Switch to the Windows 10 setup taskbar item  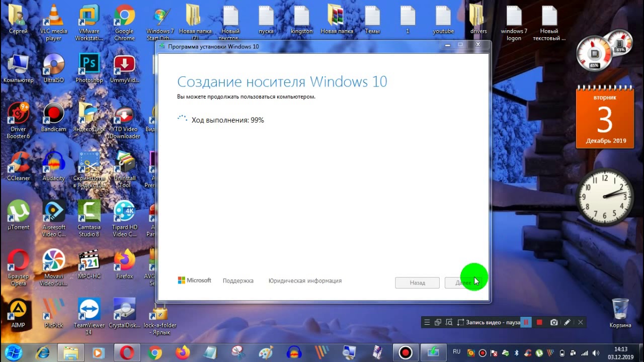(433, 352)
